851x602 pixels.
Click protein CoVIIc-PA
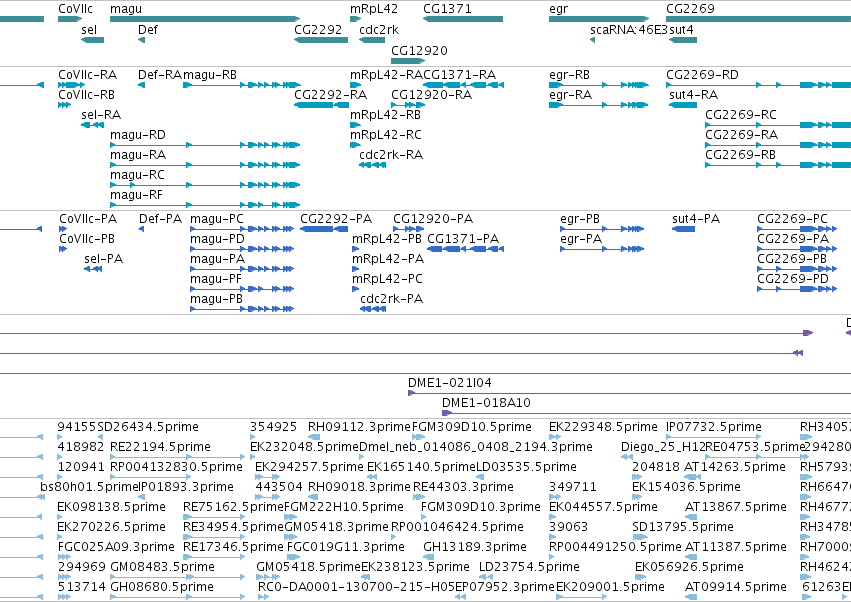[88, 219]
